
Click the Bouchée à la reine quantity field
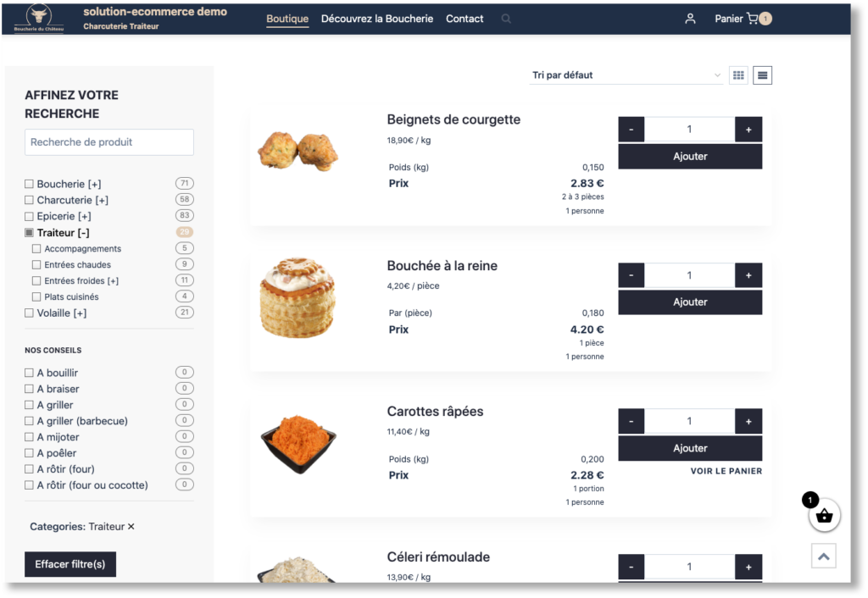690,275
